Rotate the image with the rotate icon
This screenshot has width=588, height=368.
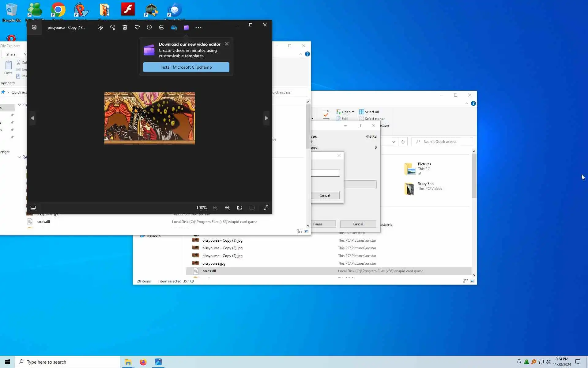113,28
